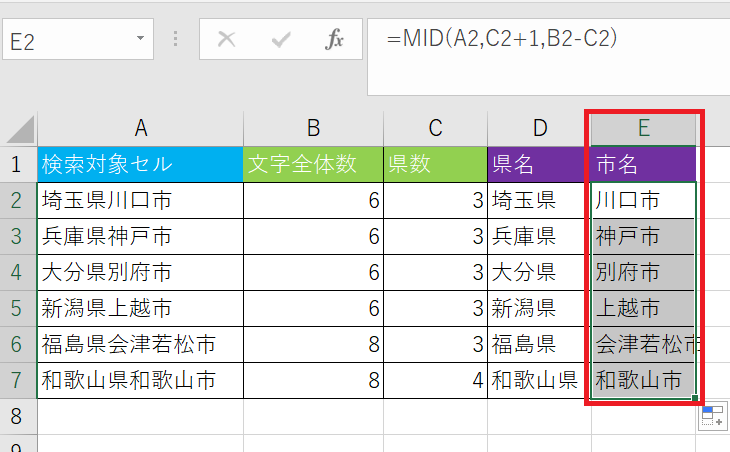Click the formula bar resize dots handle
This screenshot has height=452, width=730.
(176, 39)
